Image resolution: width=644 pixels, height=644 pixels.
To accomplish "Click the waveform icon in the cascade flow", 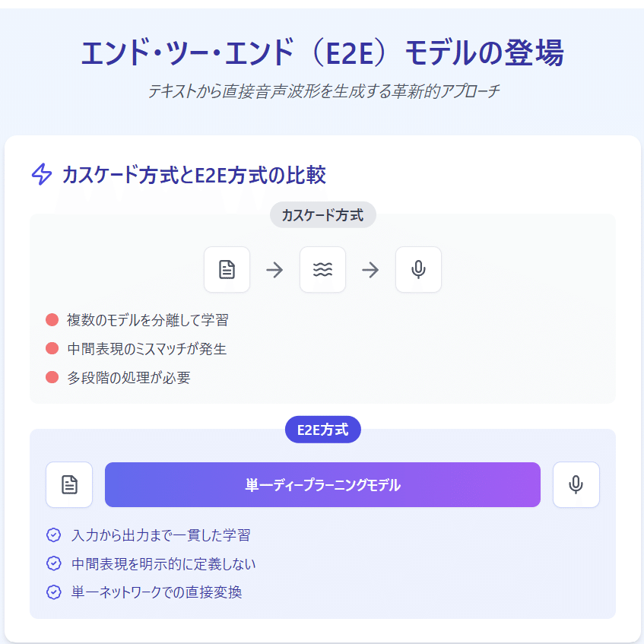I will [x=322, y=270].
